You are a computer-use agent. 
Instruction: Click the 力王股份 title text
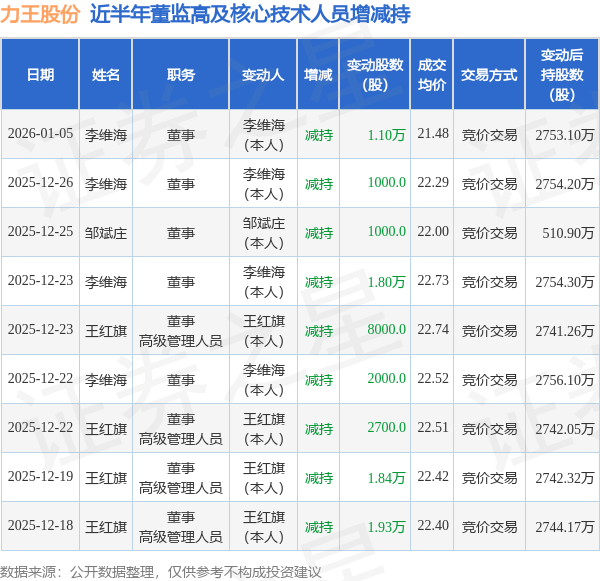40,15
